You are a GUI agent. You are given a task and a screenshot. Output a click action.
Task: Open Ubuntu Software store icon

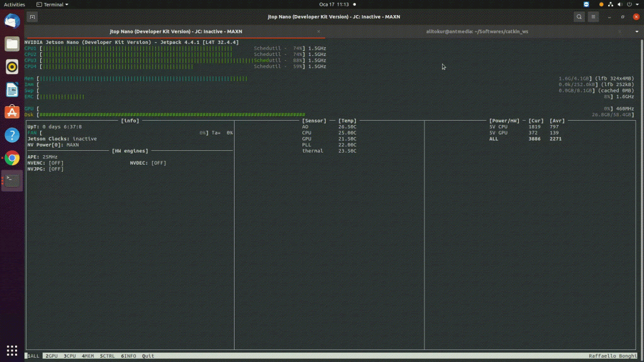point(12,112)
